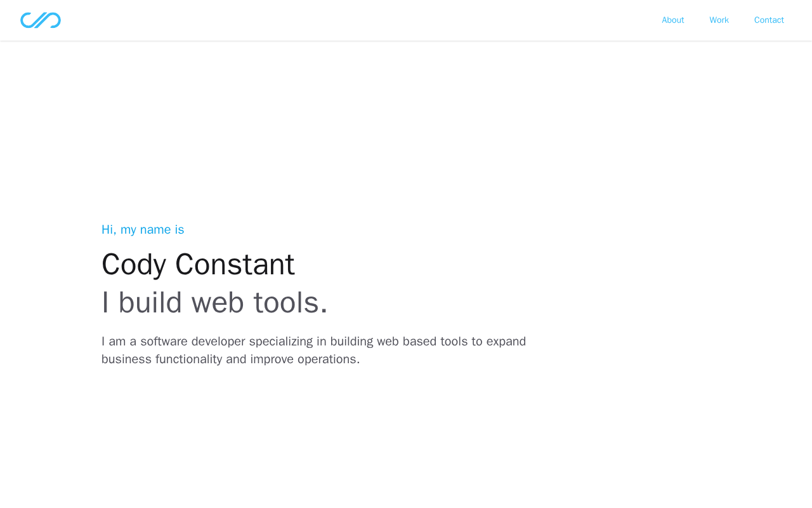Screen dimensions: 812x508
Task: Click the word "expand" in the description
Action: coord(506,342)
